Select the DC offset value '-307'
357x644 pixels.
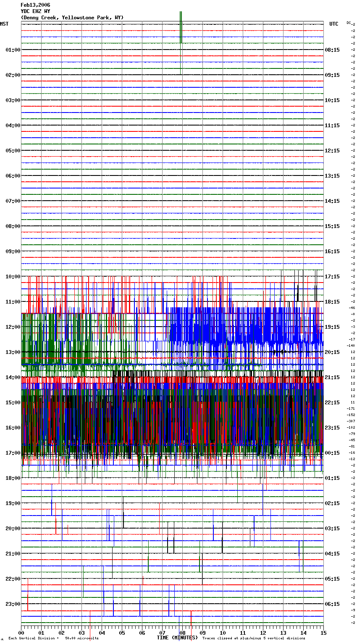[x=351, y=421]
